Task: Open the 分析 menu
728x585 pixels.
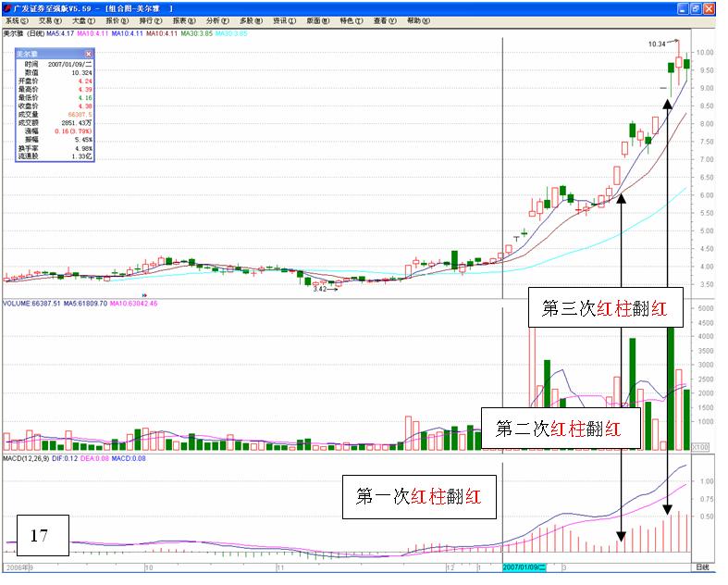Action: click(216, 19)
